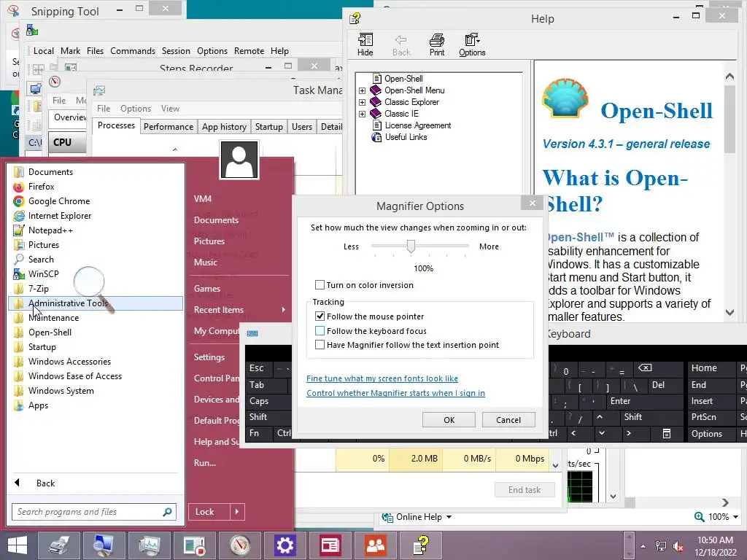This screenshot has width=747, height=560.
Task: Expand the Recent Items submenu arrow
Action: click(284, 309)
